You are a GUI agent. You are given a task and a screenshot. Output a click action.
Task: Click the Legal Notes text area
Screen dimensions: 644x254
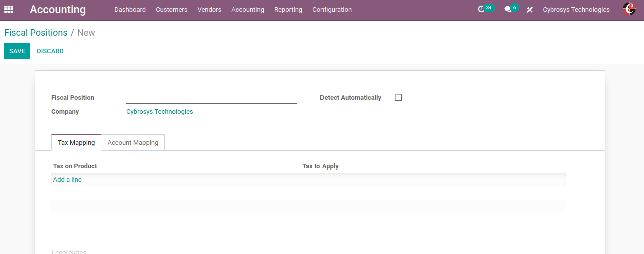320,251
